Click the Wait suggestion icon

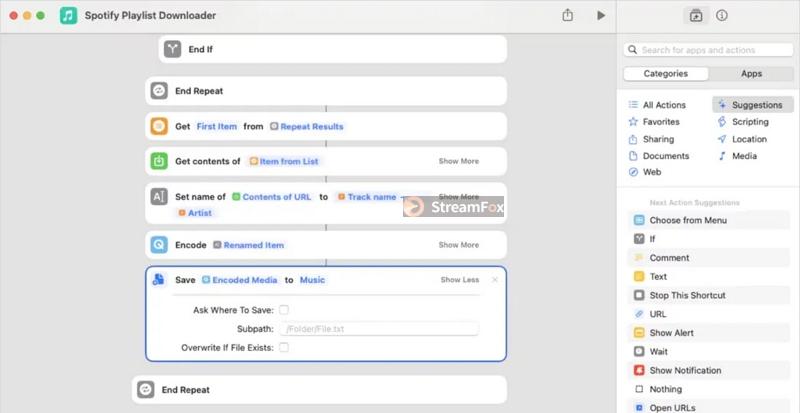tap(639, 351)
